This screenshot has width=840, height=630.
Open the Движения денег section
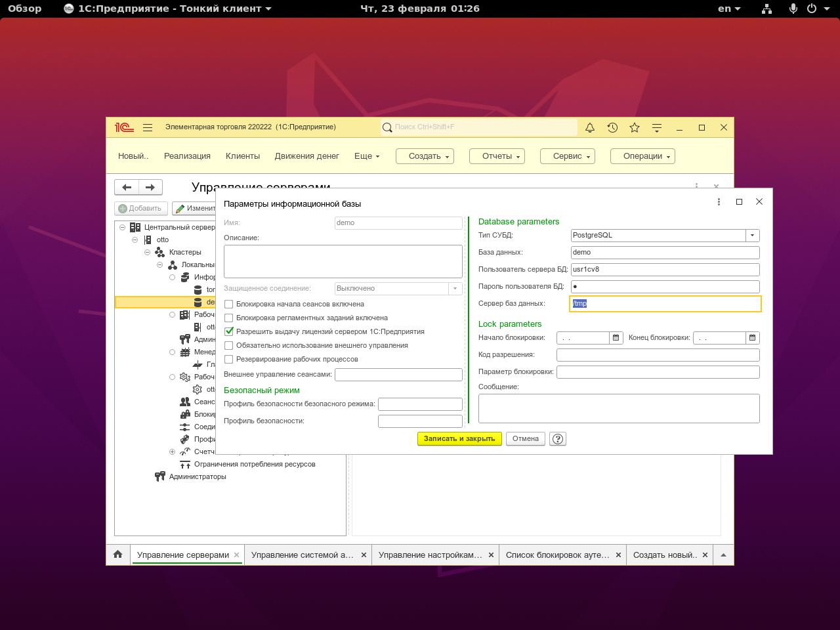[x=307, y=156]
